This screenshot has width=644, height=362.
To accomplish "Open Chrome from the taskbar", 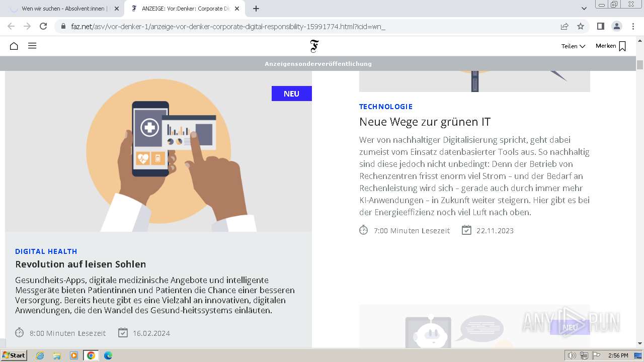I will tap(91, 355).
